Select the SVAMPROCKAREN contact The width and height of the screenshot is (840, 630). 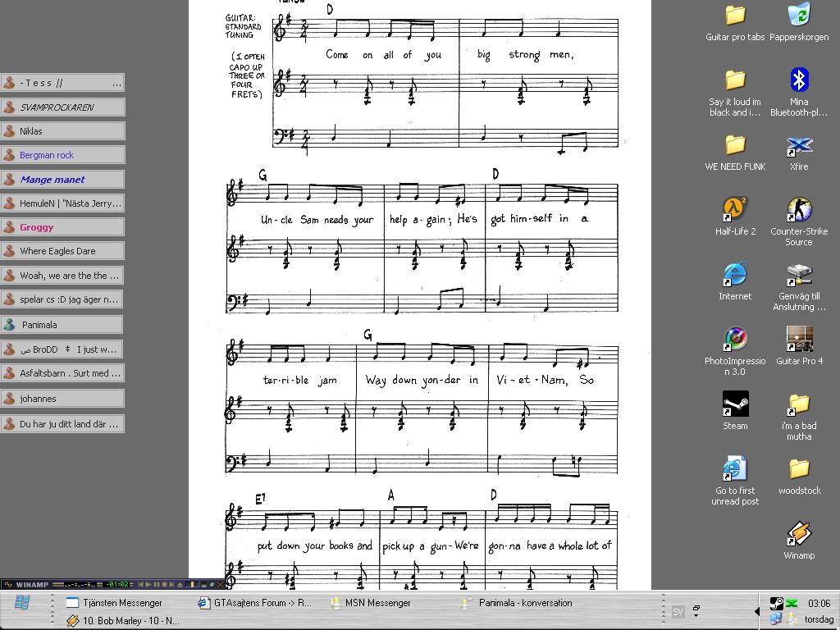62,107
